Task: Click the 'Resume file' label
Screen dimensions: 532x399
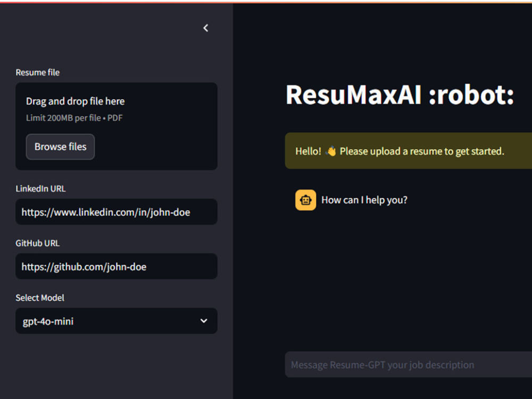Action: pyautogui.click(x=38, y=72)
